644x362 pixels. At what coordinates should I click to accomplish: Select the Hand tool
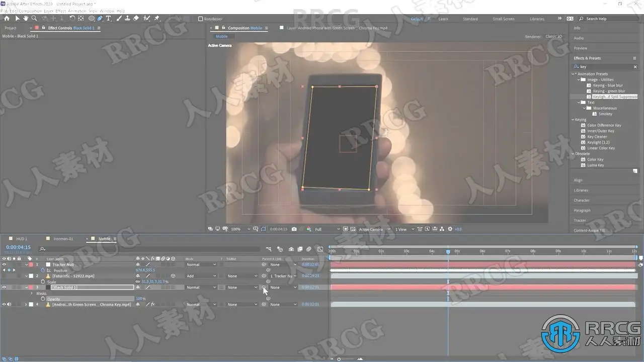coord(26,19)
